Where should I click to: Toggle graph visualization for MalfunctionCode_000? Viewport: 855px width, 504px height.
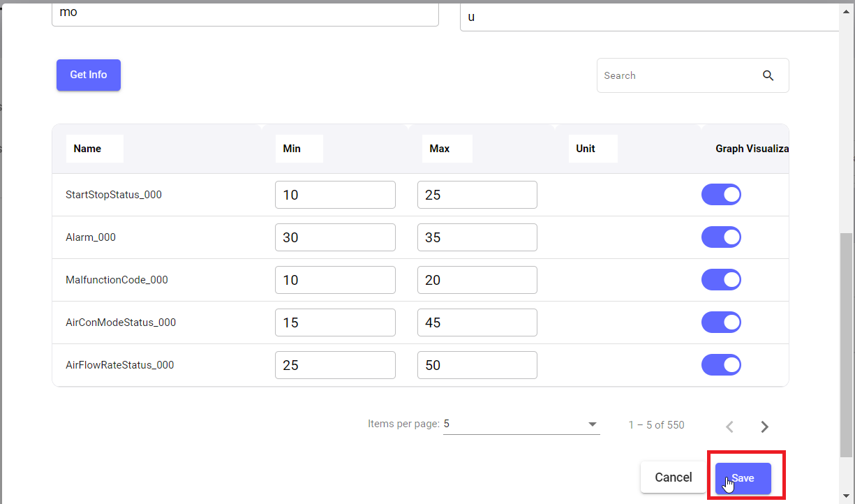tap(721, 280)
